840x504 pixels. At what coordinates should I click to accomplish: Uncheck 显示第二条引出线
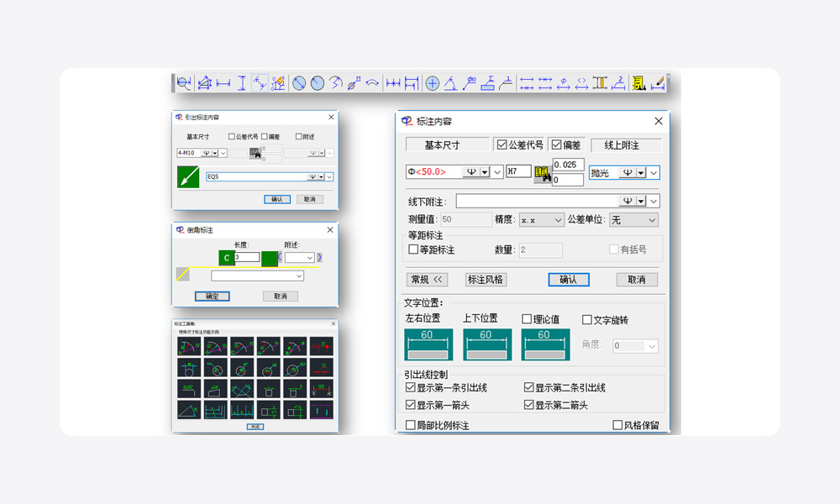tap(528, 387)
